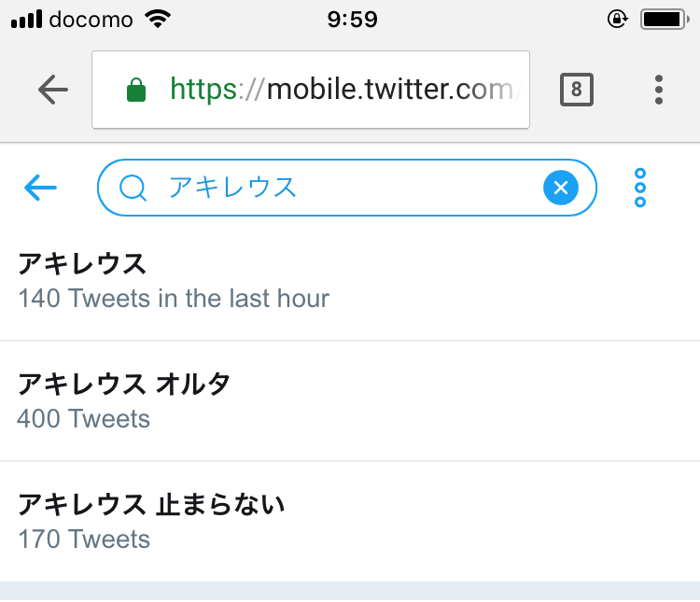Screen dimensions: 700x602
Task: Tap the Wi-Fi icon in status bar
Action: [x=160, y=19]
